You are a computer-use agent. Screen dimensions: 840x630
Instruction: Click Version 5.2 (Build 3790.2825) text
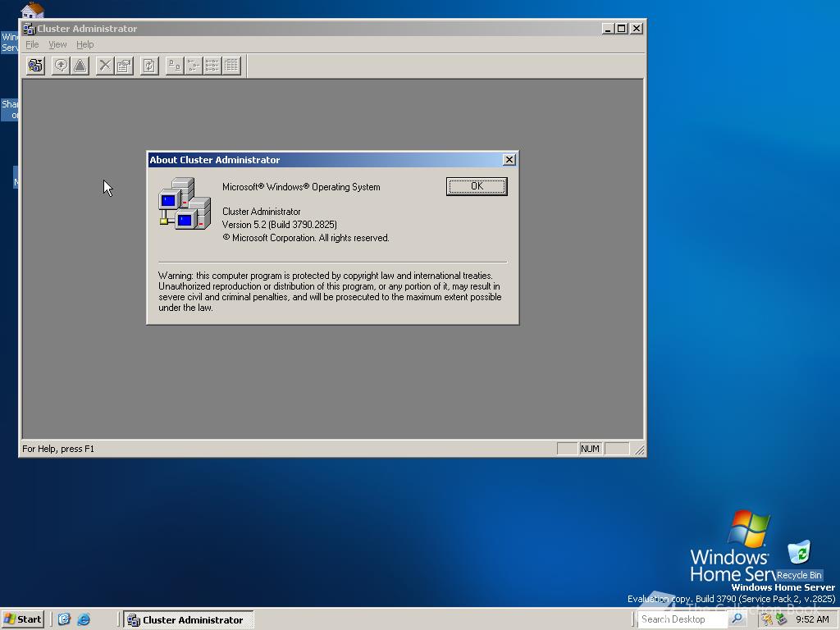tap(280, 225)
